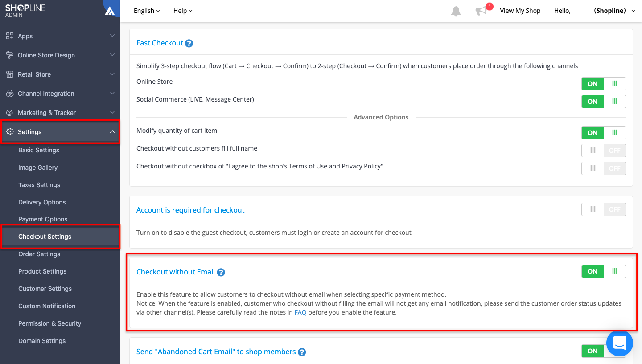Turn off Online Store fast checkout toggle
The height and width of the screenshot is (364, 642).
(x=603, y=84)
